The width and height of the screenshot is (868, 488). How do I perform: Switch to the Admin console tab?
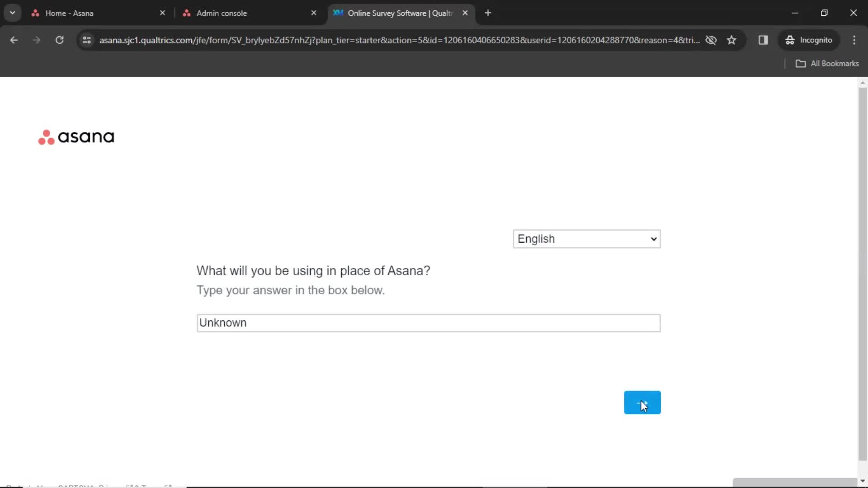pos(249,13)
